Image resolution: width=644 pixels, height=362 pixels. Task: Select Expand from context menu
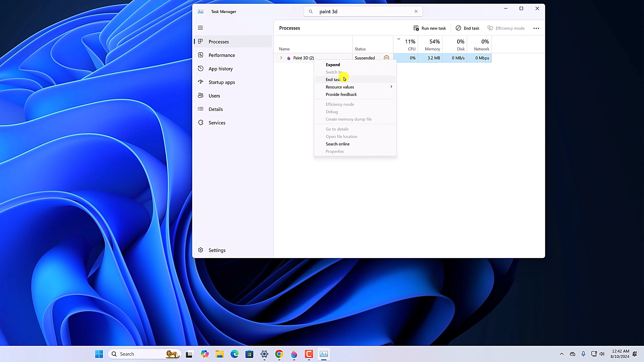(355, 65)
